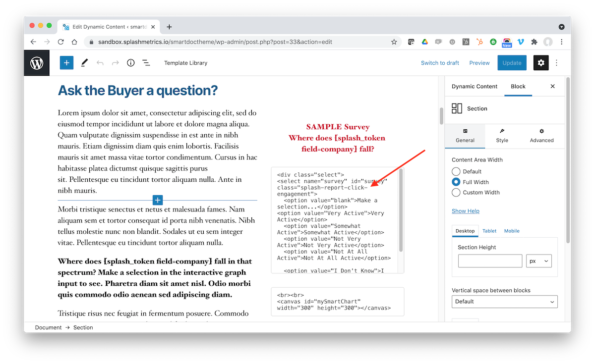This screenshot has width=595, height=364.
Task: Open the General settings tab
Action: pos(466,136)
